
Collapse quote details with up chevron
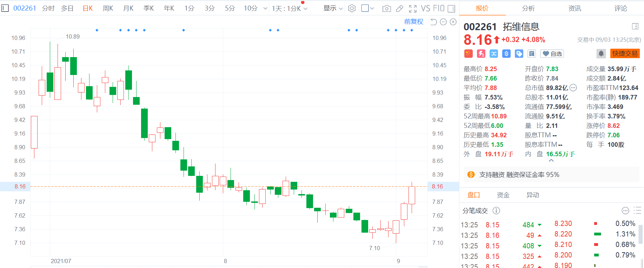(x=551, y=160)
